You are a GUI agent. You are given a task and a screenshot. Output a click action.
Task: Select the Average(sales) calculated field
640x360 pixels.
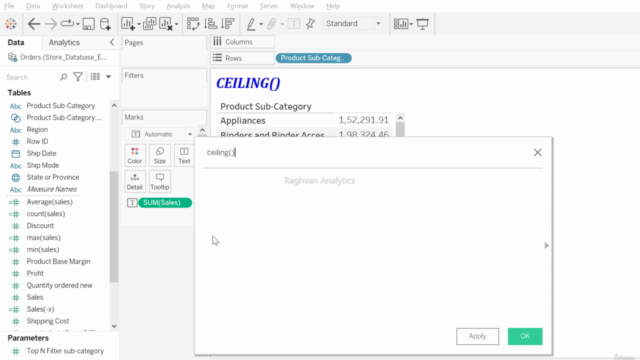[x=49, y=202]
